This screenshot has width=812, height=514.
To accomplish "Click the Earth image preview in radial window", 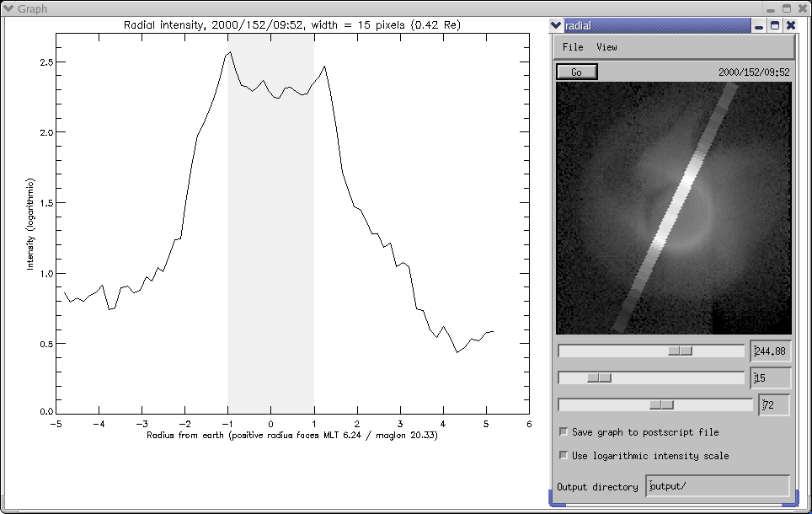I will (x=674, y=208).
